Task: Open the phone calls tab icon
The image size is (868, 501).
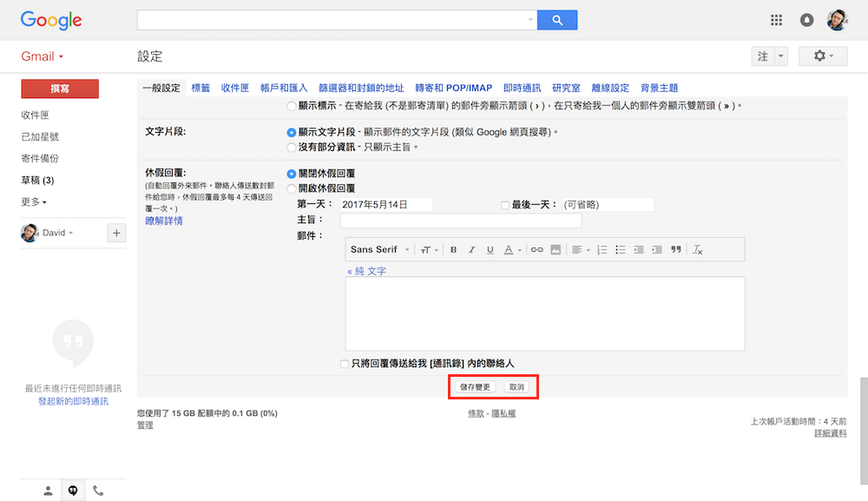Action: [98, 491]
